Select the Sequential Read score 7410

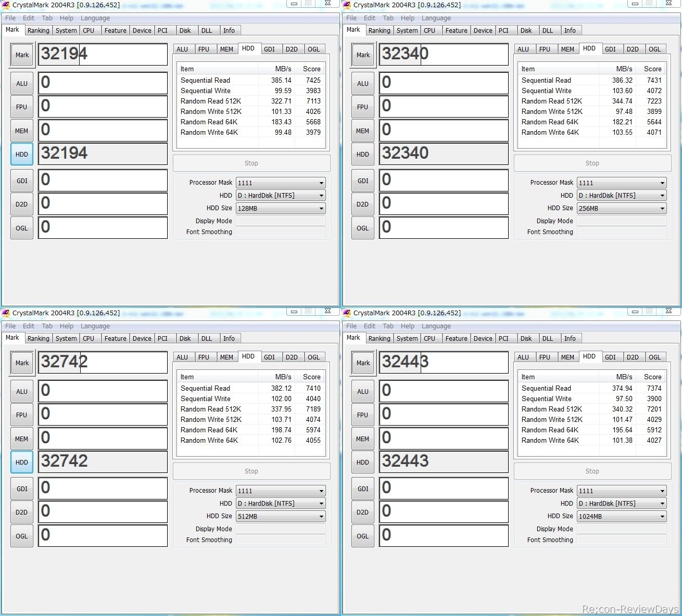click(313, 389)
